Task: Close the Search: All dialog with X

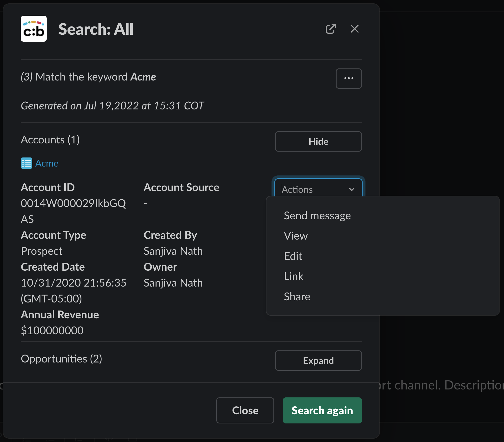Action: pos(354,29)
